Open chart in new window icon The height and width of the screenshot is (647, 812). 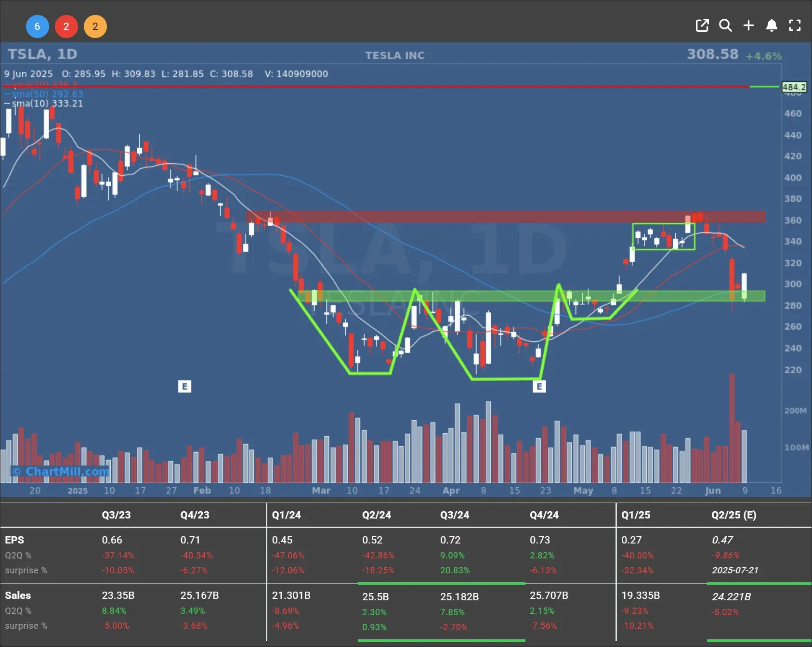pos(702,26)
